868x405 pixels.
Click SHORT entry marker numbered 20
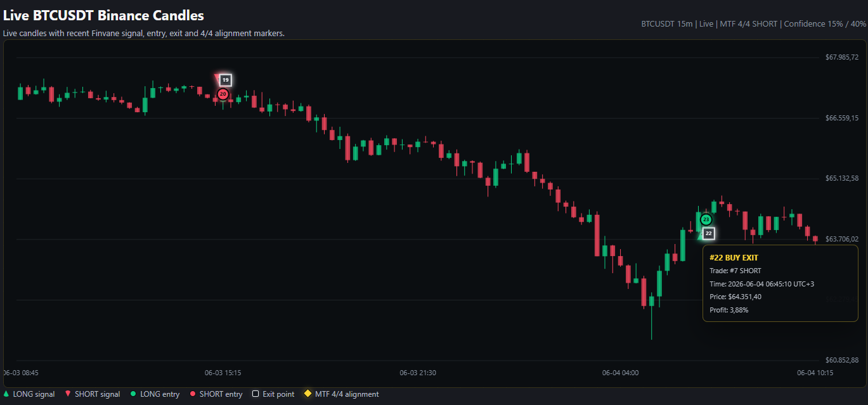223,94
